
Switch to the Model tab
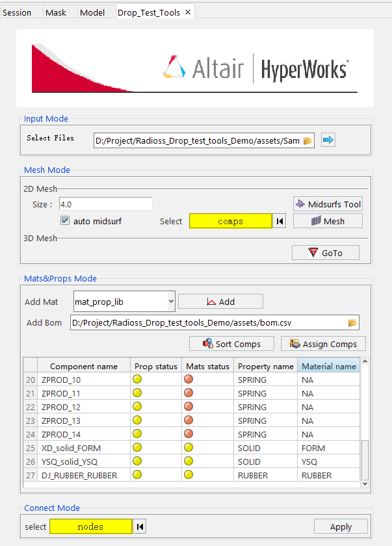tap(92, 12)
